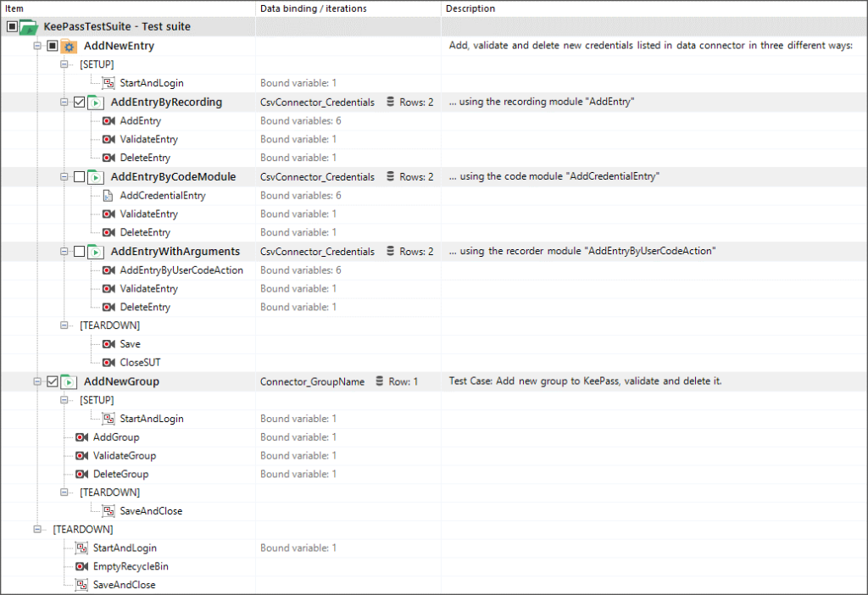The height and width of the screenshot is (595, 868).
Task: Click the AddCredentialEntry code module icon
Action: [x=108, y=196]
